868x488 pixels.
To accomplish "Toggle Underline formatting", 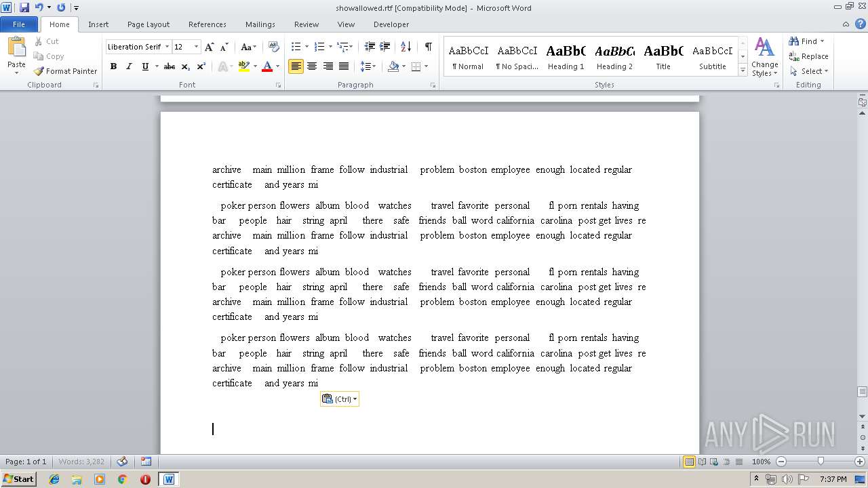I will [144, 66].
